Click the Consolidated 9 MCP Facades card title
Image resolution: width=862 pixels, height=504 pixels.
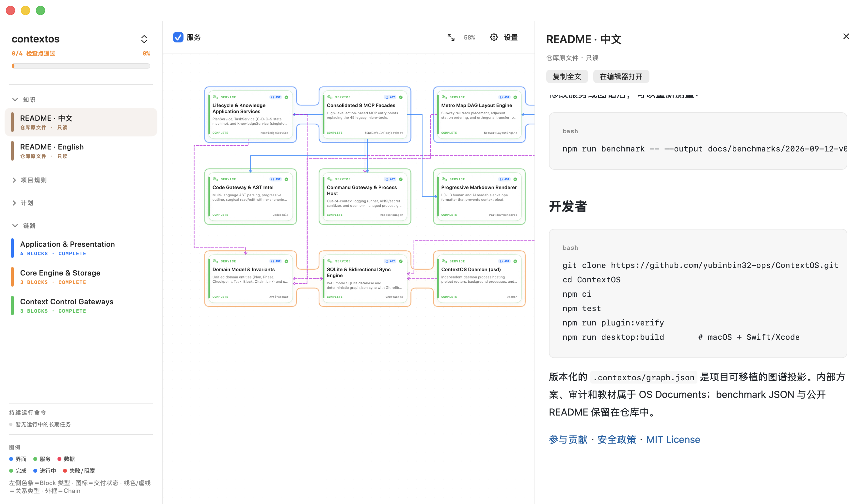(361, 105)
